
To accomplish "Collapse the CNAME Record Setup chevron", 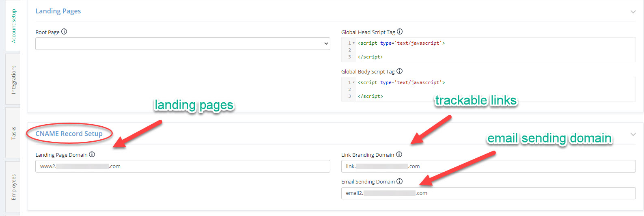I will tap(633, 134).
